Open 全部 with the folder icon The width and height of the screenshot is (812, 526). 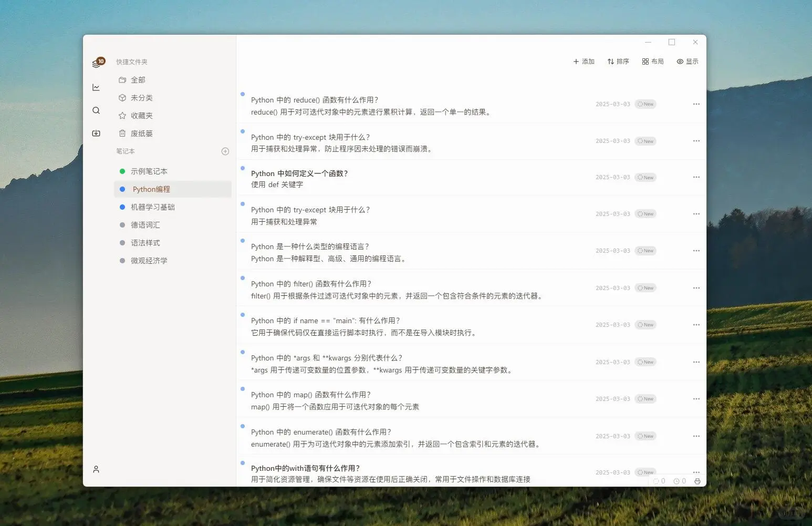click(x=138, y=79)
